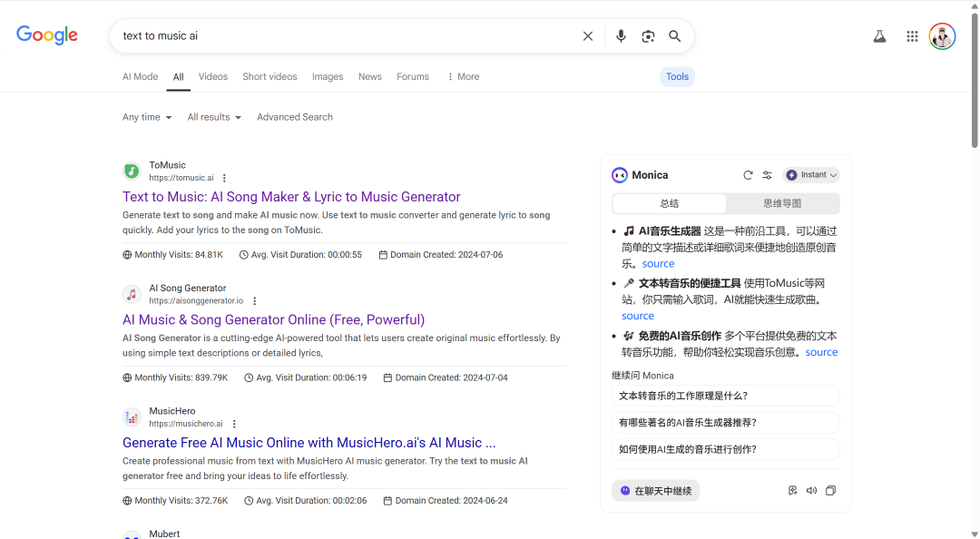Open Search Labs flask icon
This screenshot has height=539, width=980.
[879, 36]
